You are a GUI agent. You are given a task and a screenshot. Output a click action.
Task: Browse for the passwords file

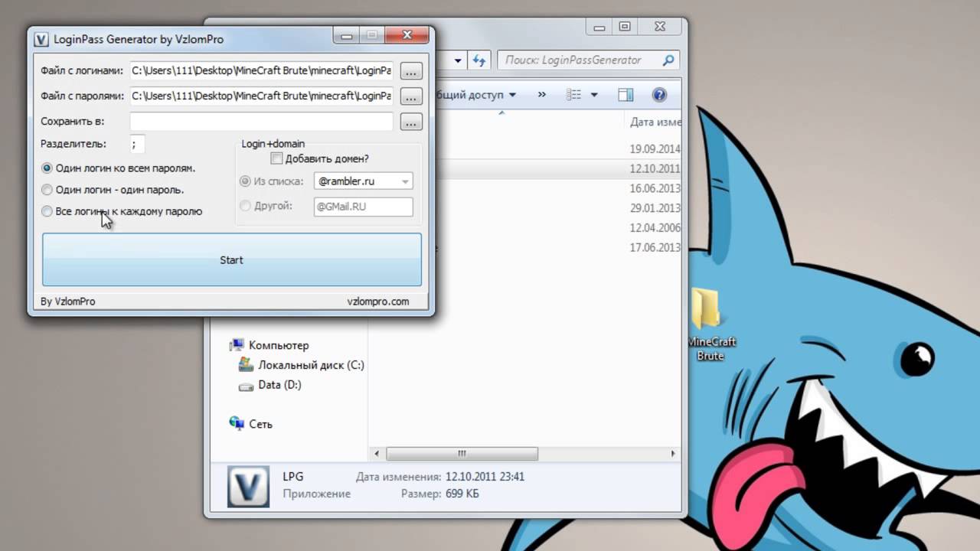[x=411, y=96]
